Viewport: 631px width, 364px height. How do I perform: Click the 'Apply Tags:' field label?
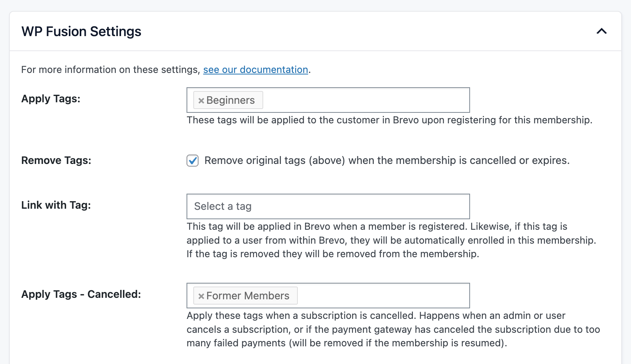(51, 99)
